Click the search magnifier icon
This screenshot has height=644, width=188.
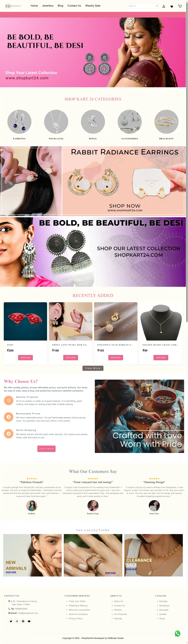coord(157,6)
